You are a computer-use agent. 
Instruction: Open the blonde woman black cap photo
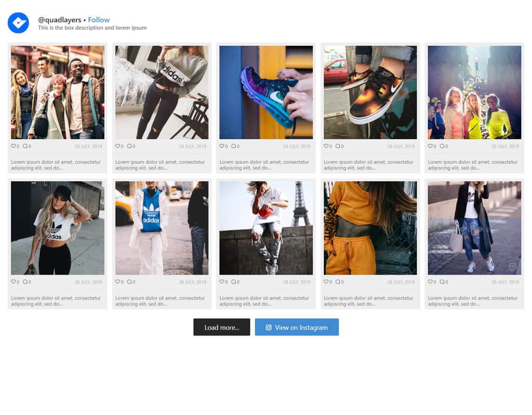tap(58, 228)
